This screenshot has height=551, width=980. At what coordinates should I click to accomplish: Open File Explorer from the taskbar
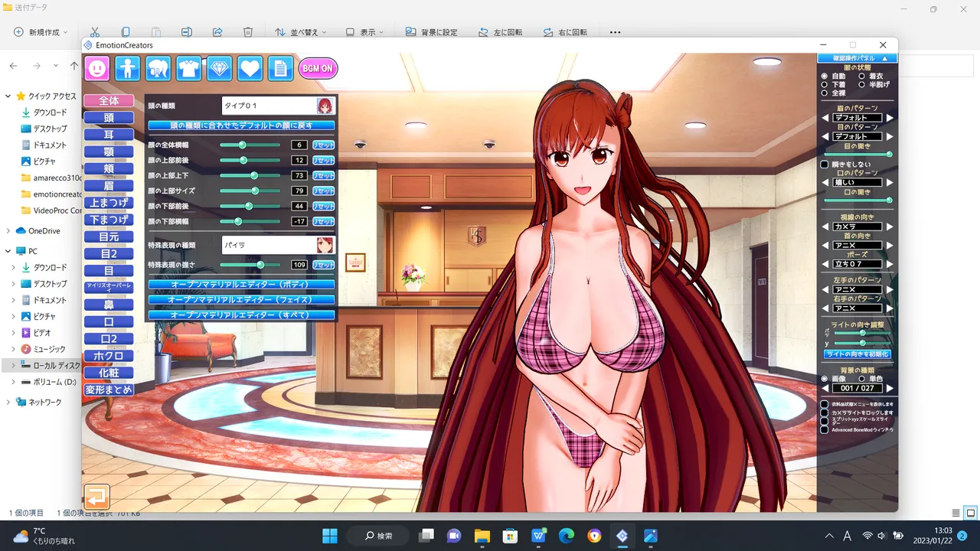[x=482, y=536]
